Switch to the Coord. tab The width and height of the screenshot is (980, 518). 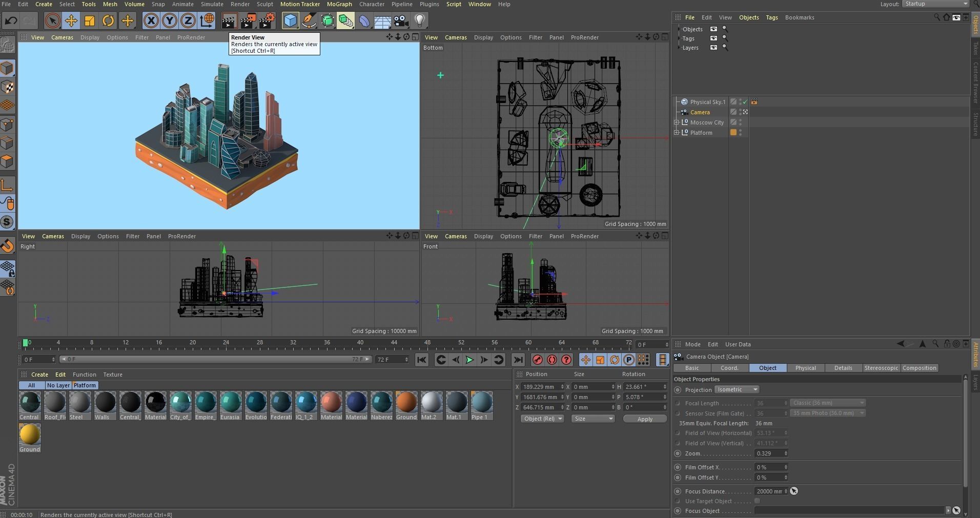[x=729, y=368]
